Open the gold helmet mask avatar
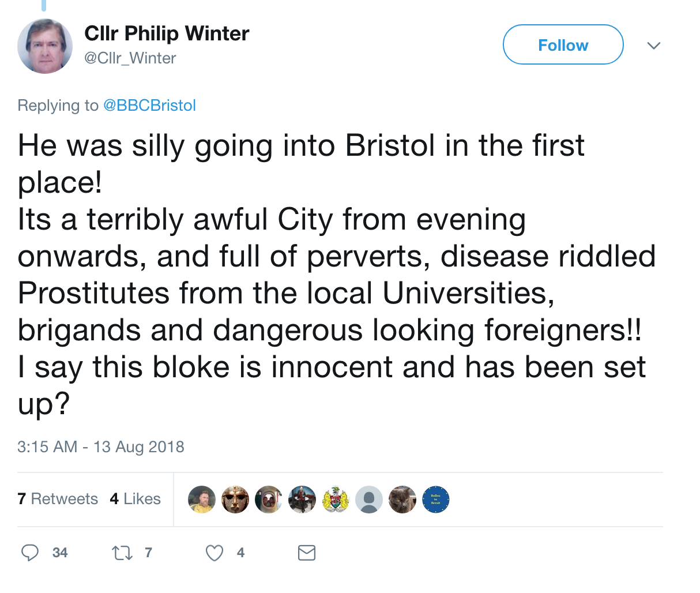Image resolution: width=700 pixels, height=593 pixels. [x=235, y=499]
